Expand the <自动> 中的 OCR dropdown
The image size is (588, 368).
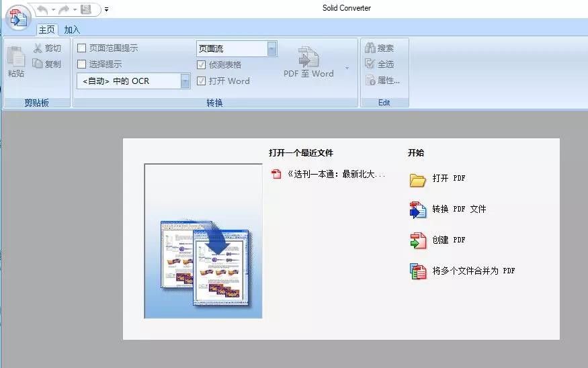click(185, 81)
